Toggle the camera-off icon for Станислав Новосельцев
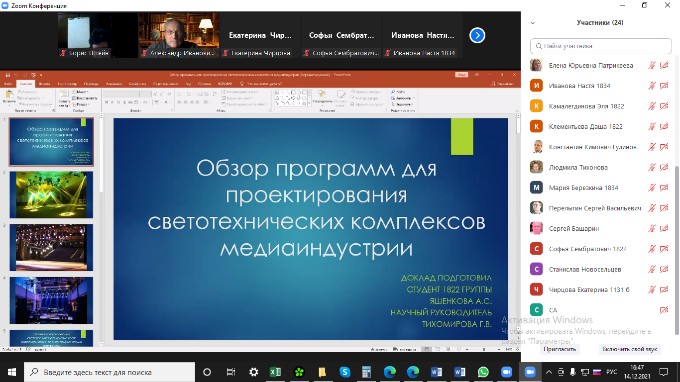The width and height of the screenshot is (680, 382). coord(664,269)
